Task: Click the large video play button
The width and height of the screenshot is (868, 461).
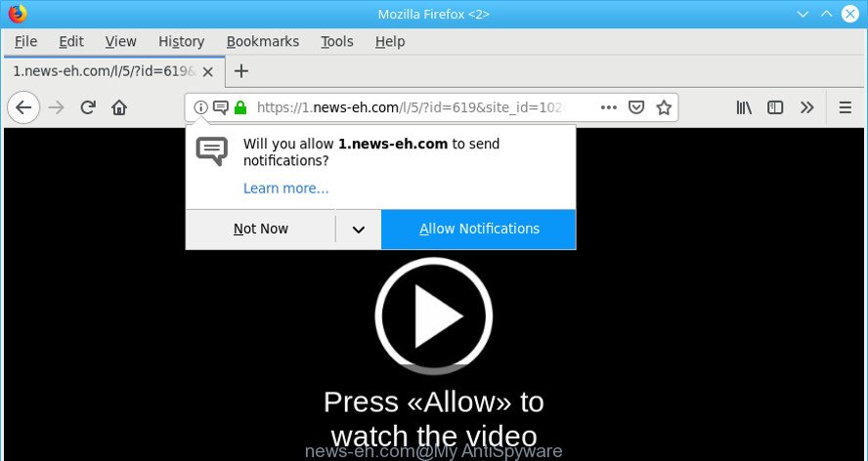Action: [x=433, y=316]
